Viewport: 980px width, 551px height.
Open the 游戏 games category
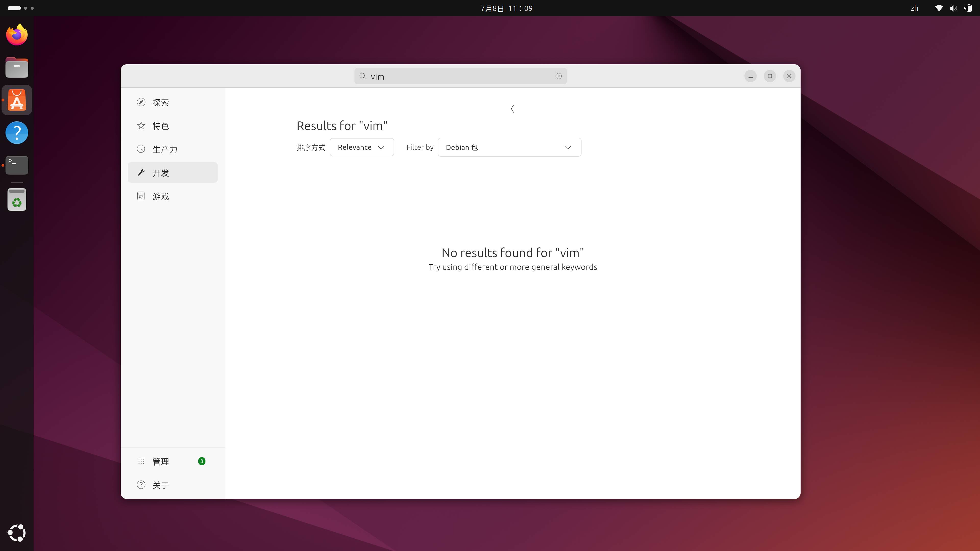(173, 196)
